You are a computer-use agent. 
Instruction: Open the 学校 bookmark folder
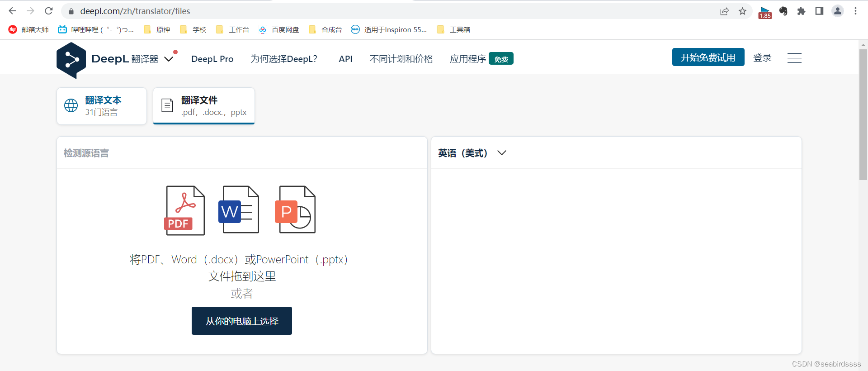pos(193,29)
